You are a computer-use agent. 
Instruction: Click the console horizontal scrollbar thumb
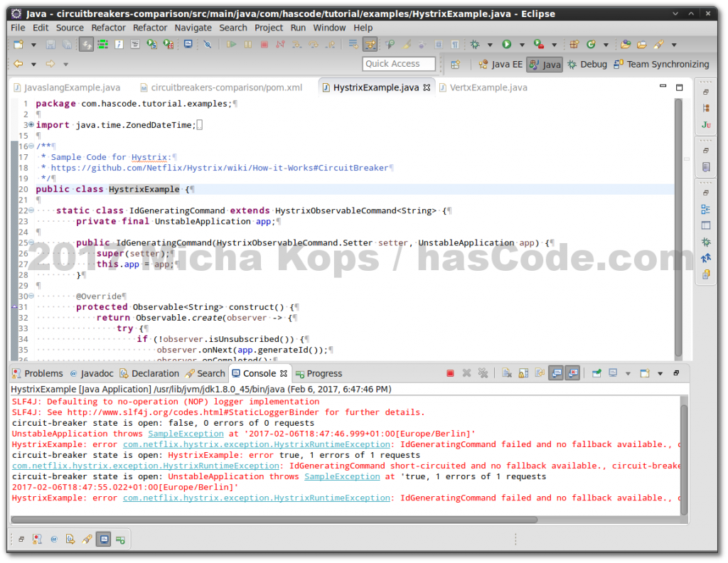(x=274, y=520)
